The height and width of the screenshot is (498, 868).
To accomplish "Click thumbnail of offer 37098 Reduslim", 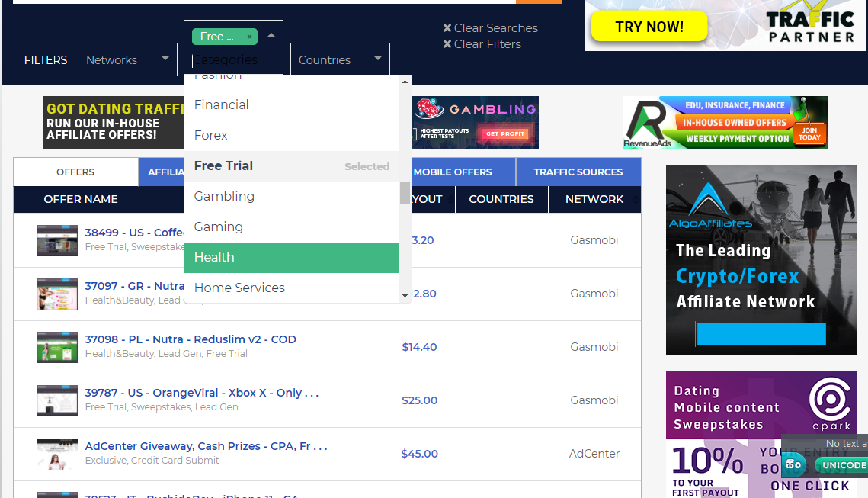I will (x=57, y=347).
